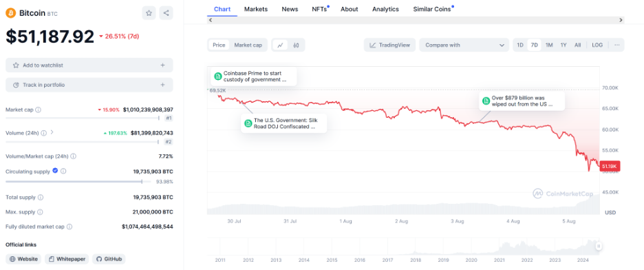Enable LOG scale on chart

597,45
